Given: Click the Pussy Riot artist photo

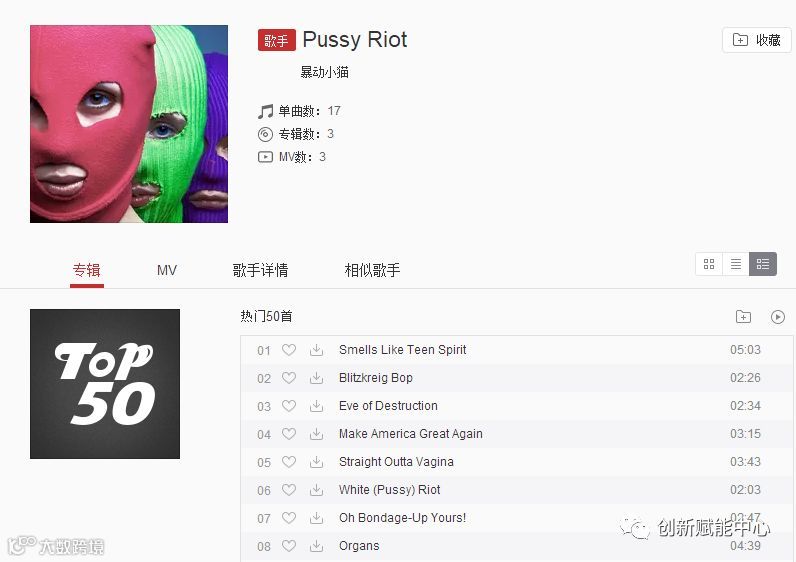Looking at the screenshot, I should coord(129,124).
